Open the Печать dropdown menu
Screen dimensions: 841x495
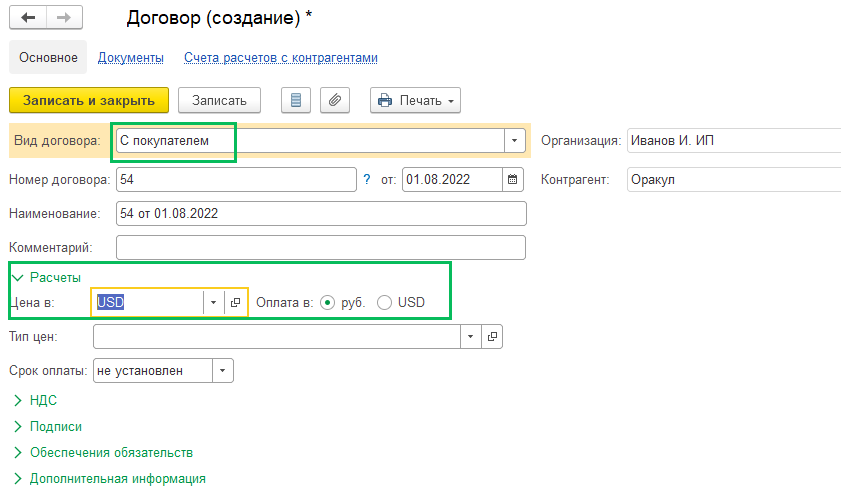[415, 100]
